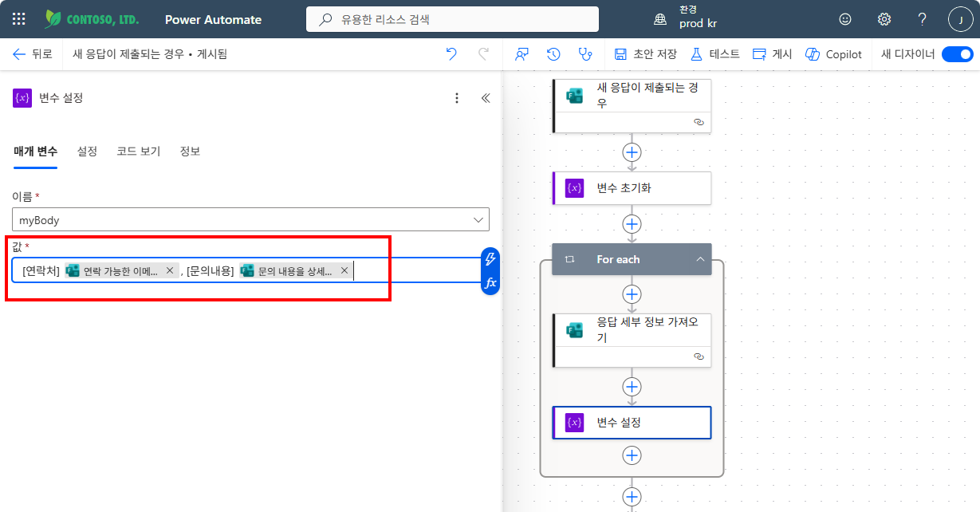Click the flow name 새 응답이 제출되는 경우
The height and width of the screenshot is (512, 980).
pos(128,54)
